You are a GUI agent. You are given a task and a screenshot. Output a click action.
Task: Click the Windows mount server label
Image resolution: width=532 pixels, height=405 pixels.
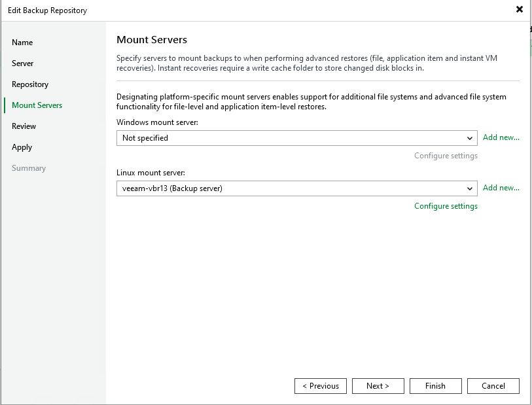tap(157, 122)
